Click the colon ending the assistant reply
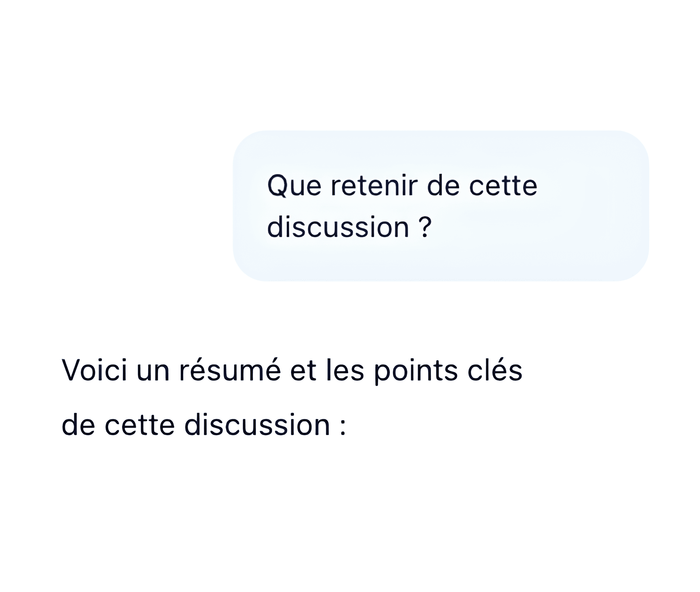The width and height of the screenshot is (700, 592). click(342, 426)
